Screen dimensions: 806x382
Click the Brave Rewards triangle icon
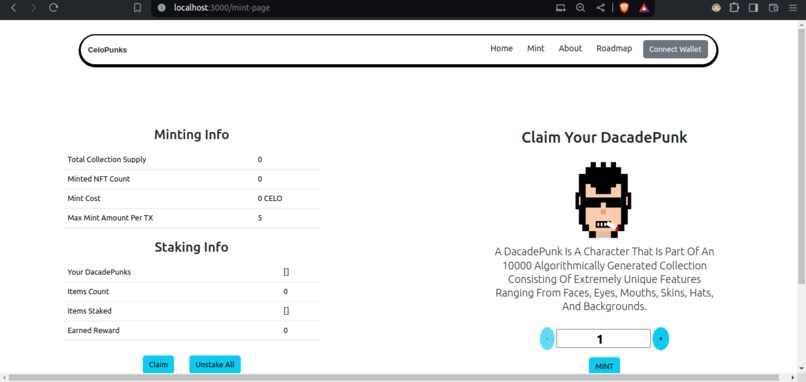click(x=644, y=8)
